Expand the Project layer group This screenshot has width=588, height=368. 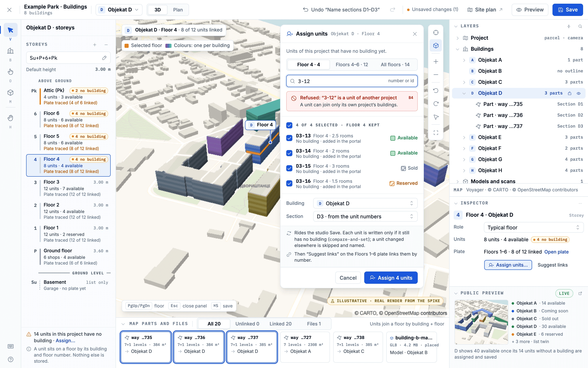[458, 38]
